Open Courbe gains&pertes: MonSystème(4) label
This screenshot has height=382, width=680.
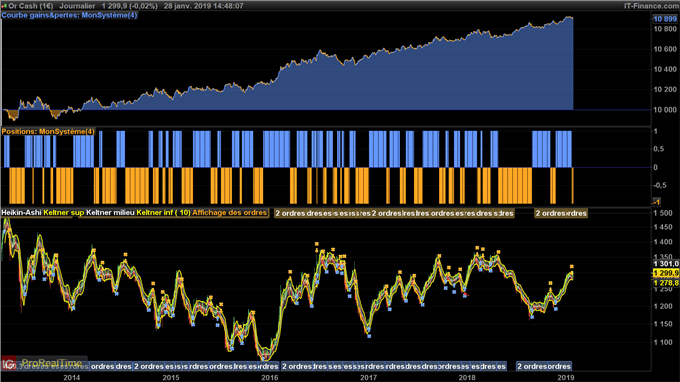tap(69, 15)
